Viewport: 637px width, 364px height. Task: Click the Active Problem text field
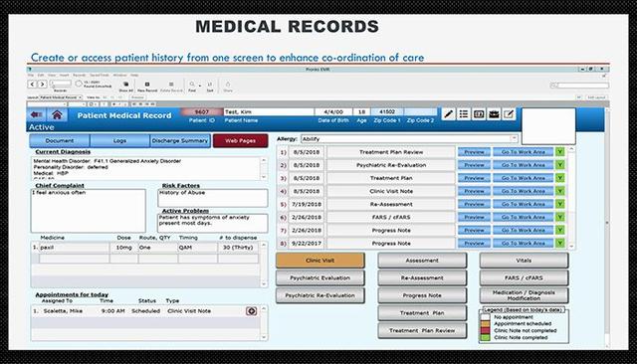[x=212, y=223]
